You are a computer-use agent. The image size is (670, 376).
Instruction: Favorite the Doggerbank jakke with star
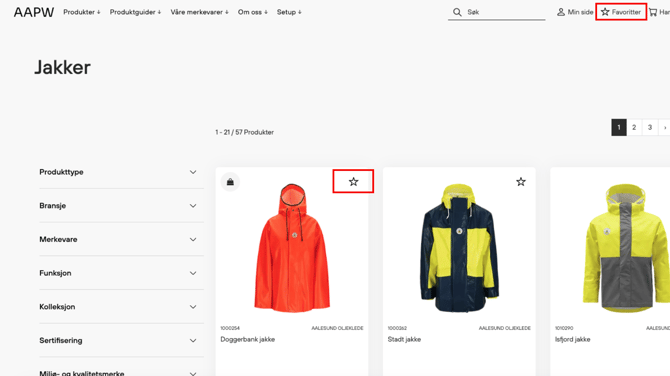(353, 182)
